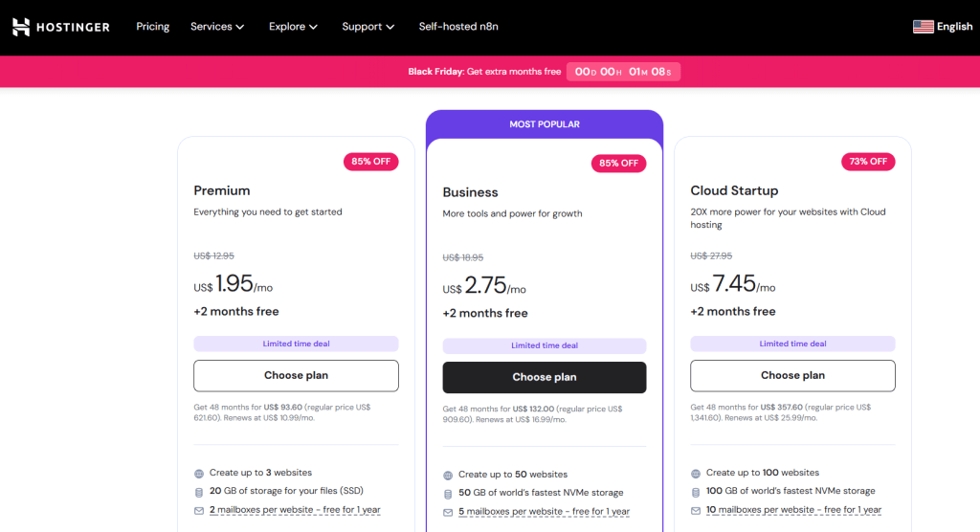980x532 pixels.
Task: Click envelope icon beside 10 mailboxes per website
Action: click(x=696, y=511)
